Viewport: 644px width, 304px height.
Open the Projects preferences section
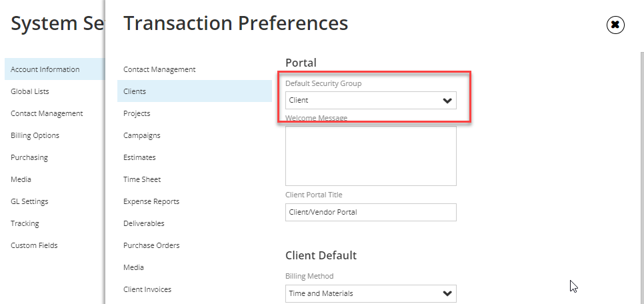[x=137, y=113]
